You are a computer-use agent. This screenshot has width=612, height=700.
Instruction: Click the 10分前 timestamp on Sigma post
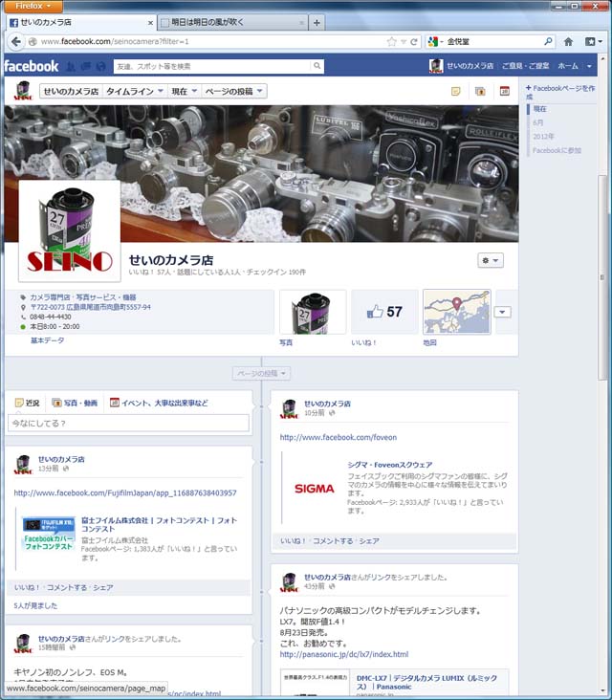(x=315, y=413)
